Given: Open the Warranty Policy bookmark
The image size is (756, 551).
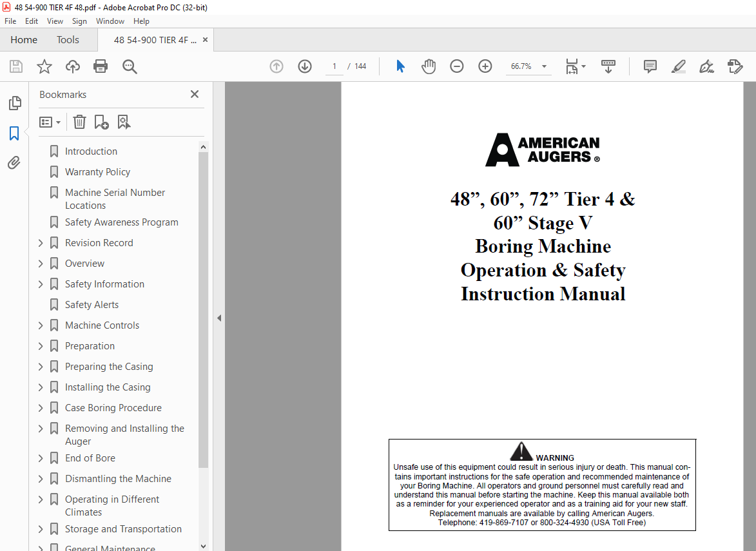Looking at the screenshot, I should coord(97,172).
